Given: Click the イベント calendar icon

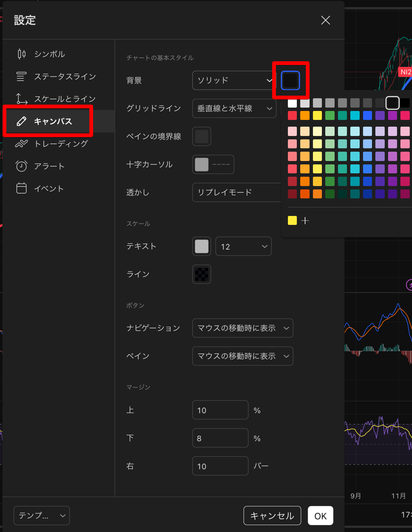Looking at the screenshot, I should [22, 188].
